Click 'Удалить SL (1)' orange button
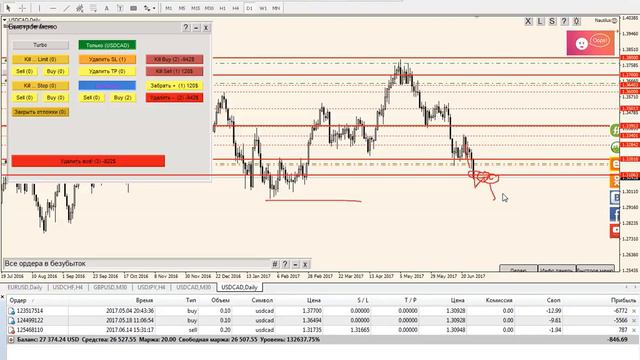640x360 pixels. pos(107,59)
